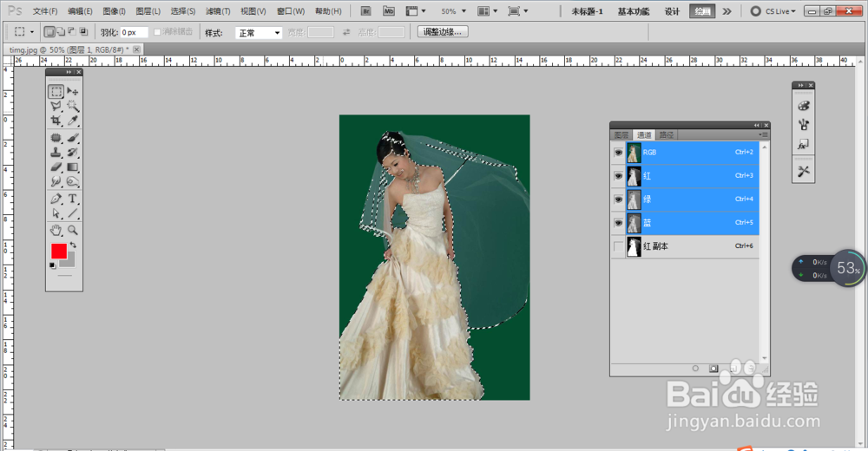Switch to the 图层 tab
Screen dimensions: 868x451
pyautogui.click(x=621, y=135)
